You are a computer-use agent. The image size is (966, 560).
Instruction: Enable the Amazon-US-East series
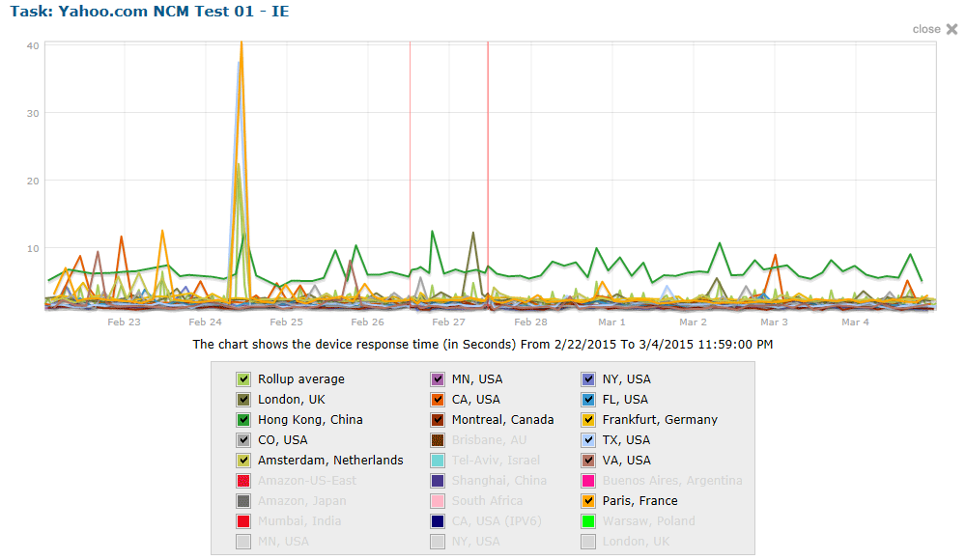click(x=243, y=481)
